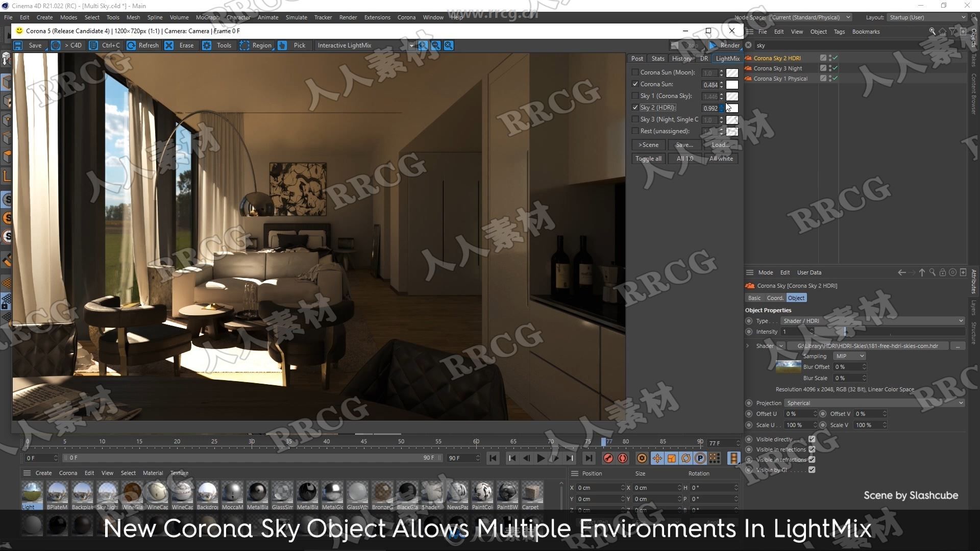The width and height of the screenshot is (980, 551).
Task: Toggle the Parameter keying P icon
Action: point(700,458)
